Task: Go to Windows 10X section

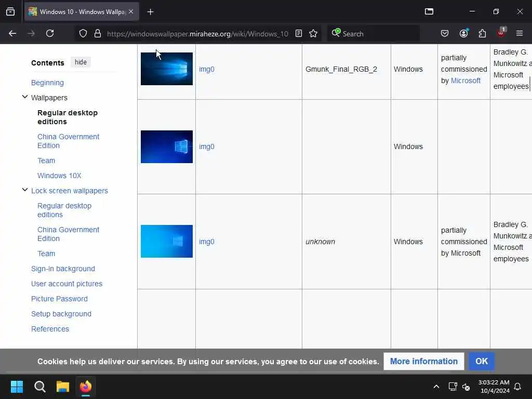Action: point(59,176)
